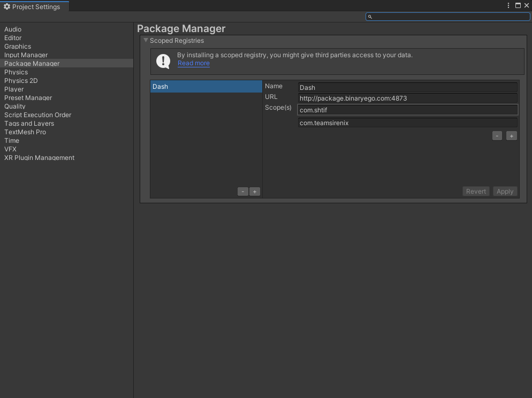Open the Graphics settings category
The width and height of the screenshot is (532, 398).
18,47
